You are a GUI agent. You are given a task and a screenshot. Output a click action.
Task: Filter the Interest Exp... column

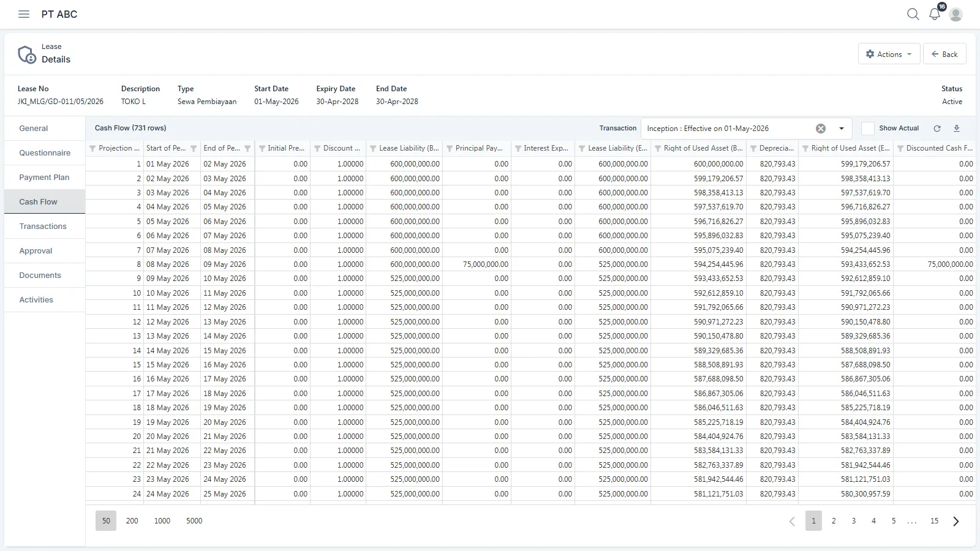coord(518,148)
